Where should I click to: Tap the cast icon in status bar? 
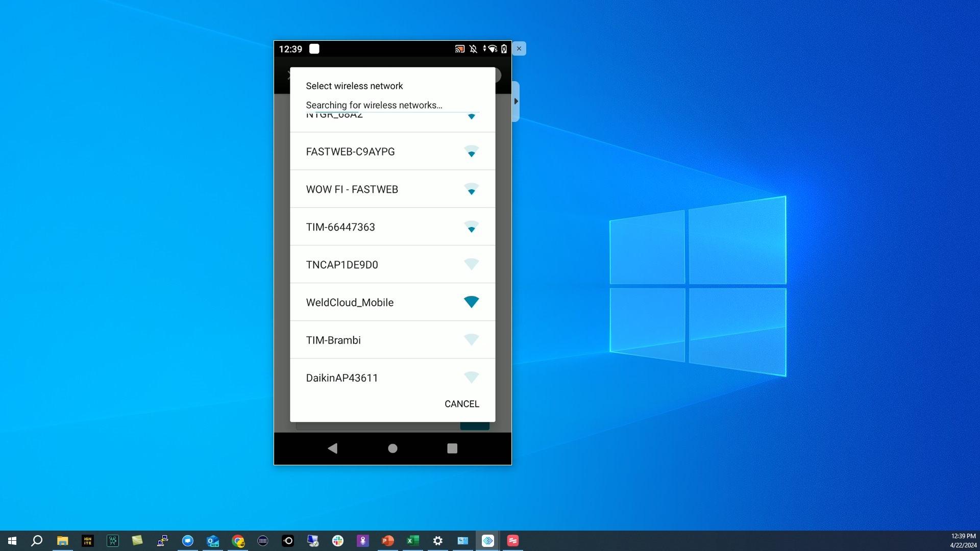459,49
